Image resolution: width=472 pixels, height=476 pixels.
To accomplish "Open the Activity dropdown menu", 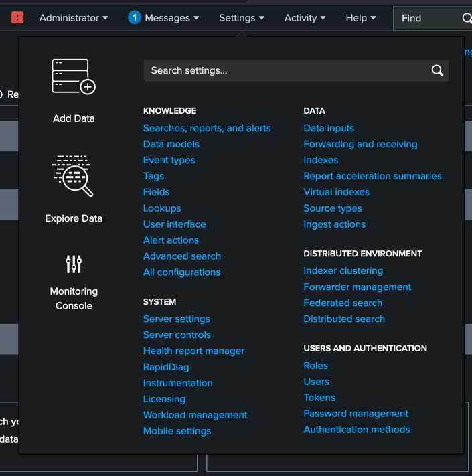I will [x=305, y=18].
